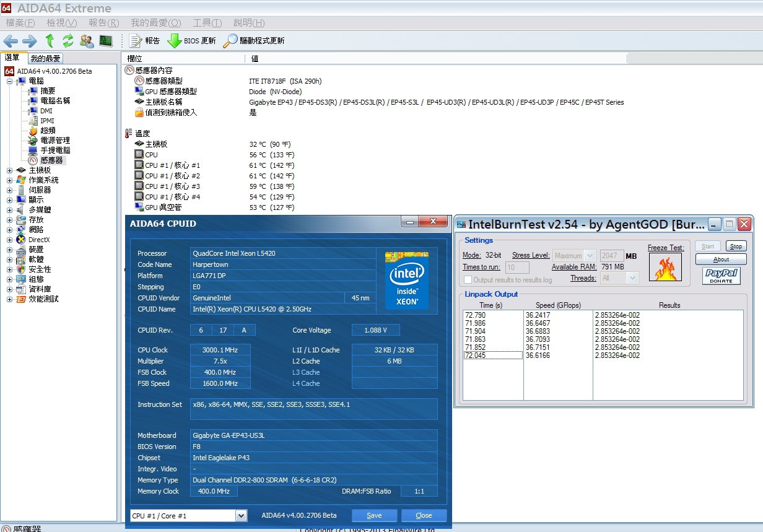
Task: Select the 網路 tree item
Action: coord(36,230)
